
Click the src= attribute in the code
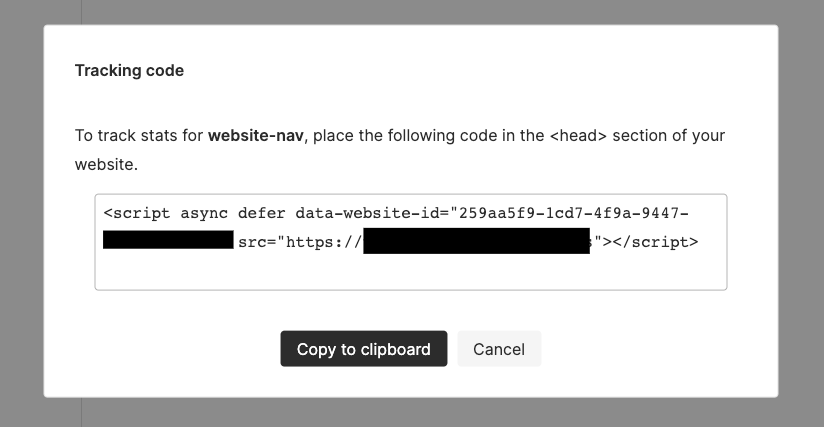pyautogui.click(x=257, y=242)
